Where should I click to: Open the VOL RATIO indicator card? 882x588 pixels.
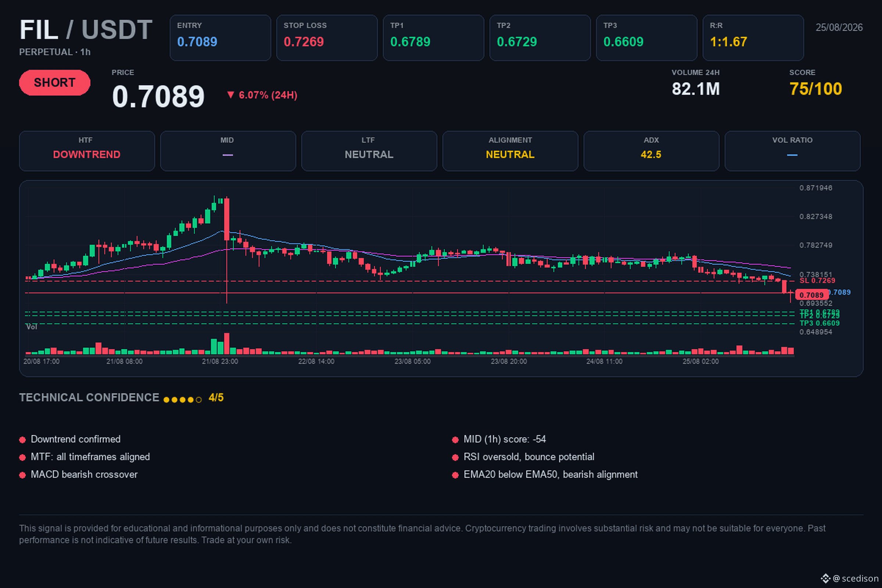(792, 151)
